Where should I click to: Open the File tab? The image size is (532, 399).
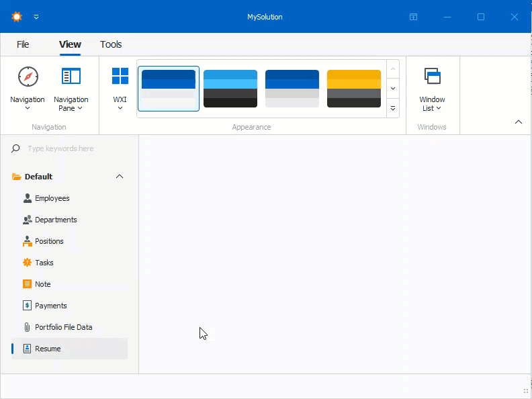click(x=23, y=44)
